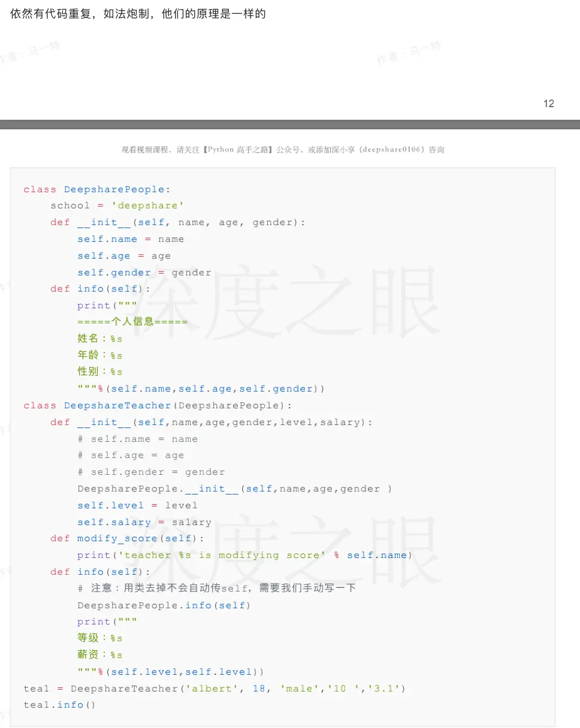The height and width of the screenshot is (728, 580).
Task: Click the comment starting with # 注意
Action: click(x=217, y=589)
